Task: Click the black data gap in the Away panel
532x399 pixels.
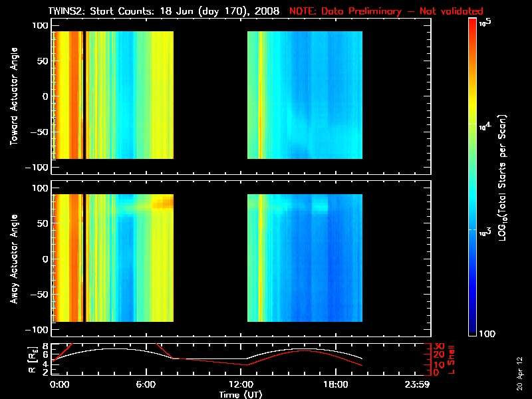Action: click(210, 259)
